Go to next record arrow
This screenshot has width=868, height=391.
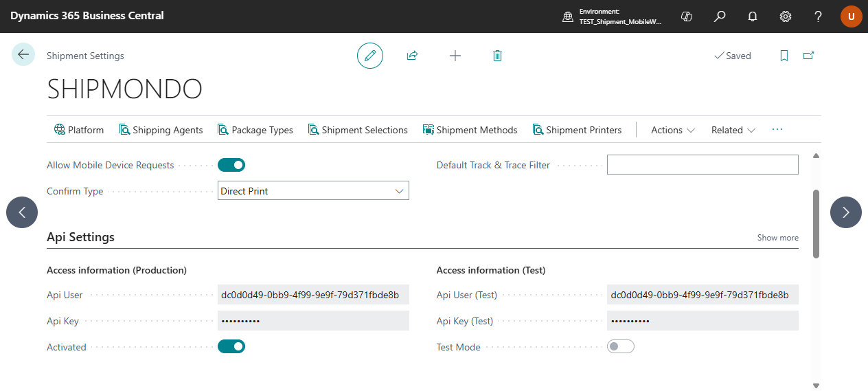[x=846, y=212]
